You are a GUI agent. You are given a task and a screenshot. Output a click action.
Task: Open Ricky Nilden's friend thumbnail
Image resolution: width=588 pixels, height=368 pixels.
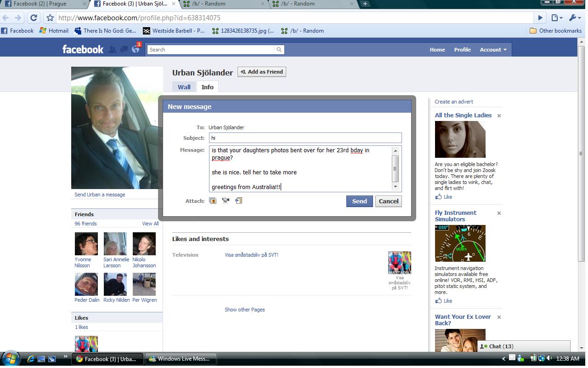[115, 284]
